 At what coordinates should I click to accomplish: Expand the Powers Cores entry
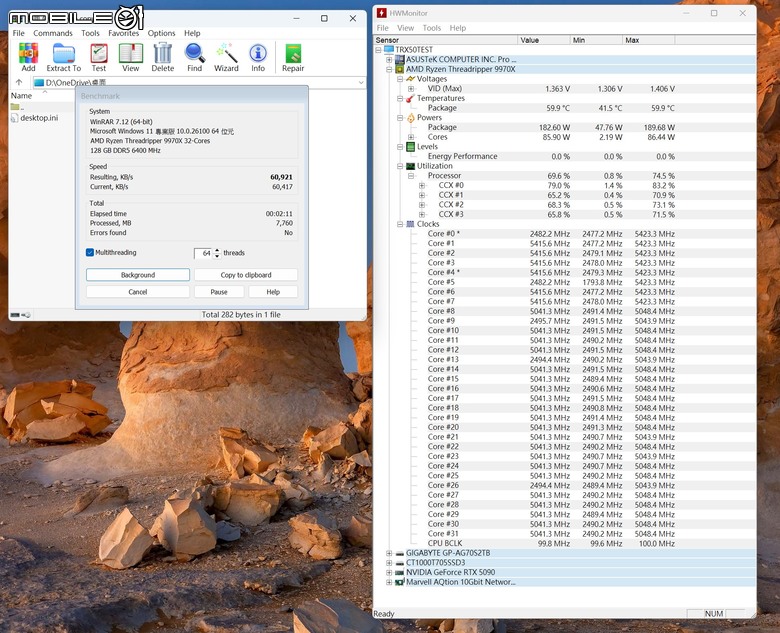point(411,137)
